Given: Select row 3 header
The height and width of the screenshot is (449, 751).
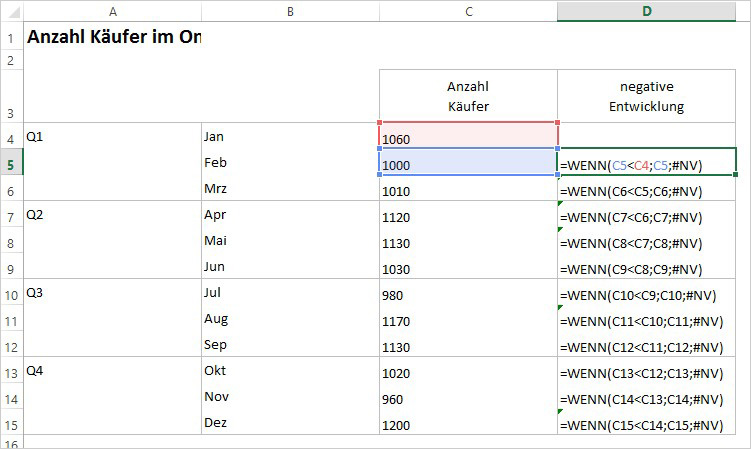Looking at the screenshot, I should (x=11, y=96).
